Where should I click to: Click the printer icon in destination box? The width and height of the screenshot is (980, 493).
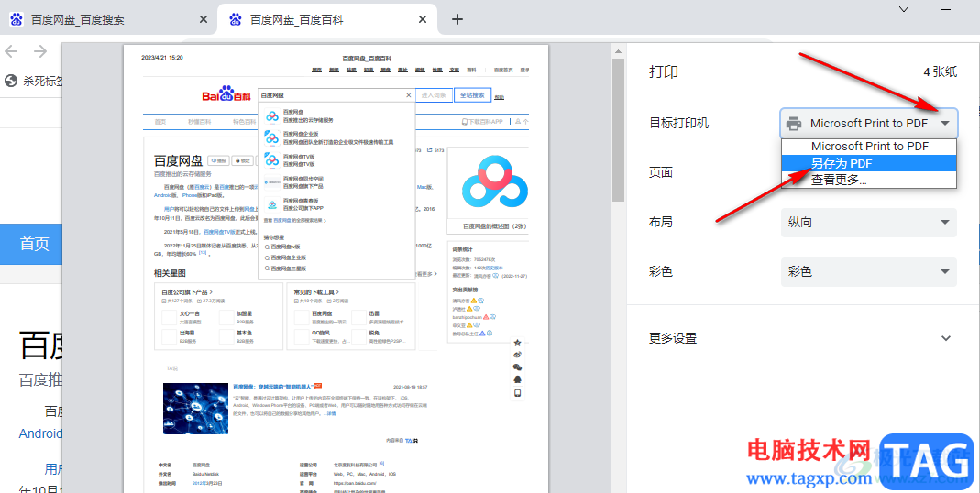(794, 124)
